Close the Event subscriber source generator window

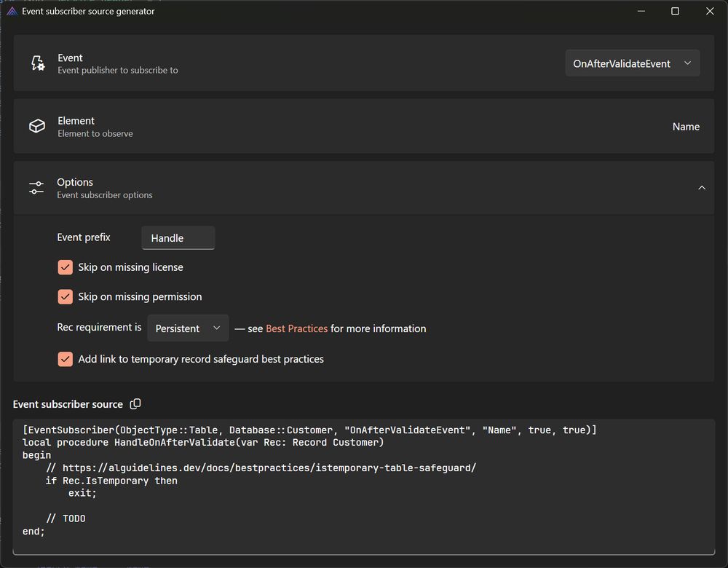710,11
